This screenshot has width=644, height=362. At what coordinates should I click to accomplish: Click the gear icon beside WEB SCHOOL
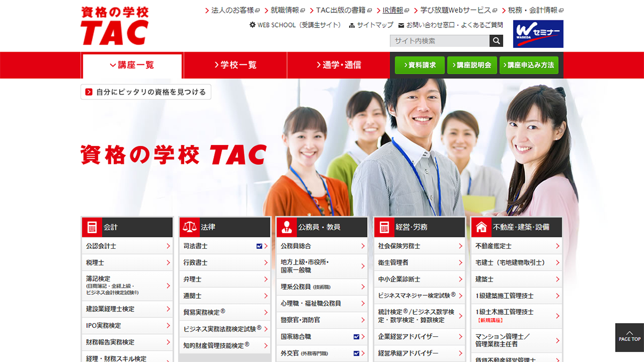coord(252,25)
